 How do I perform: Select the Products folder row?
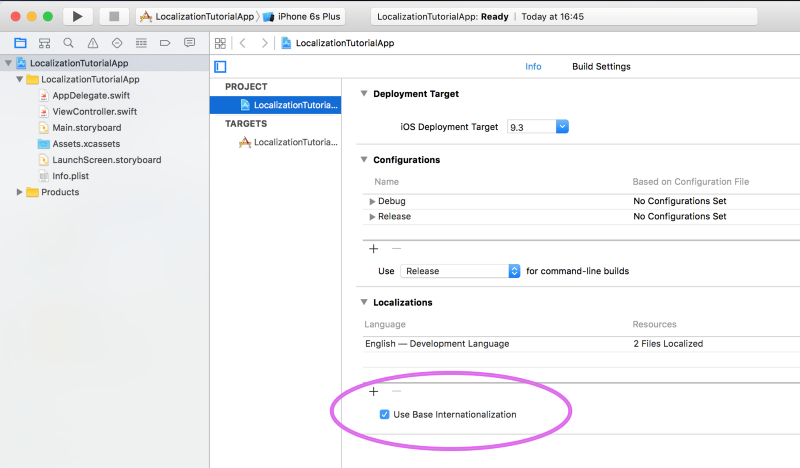tap(105, 192)
